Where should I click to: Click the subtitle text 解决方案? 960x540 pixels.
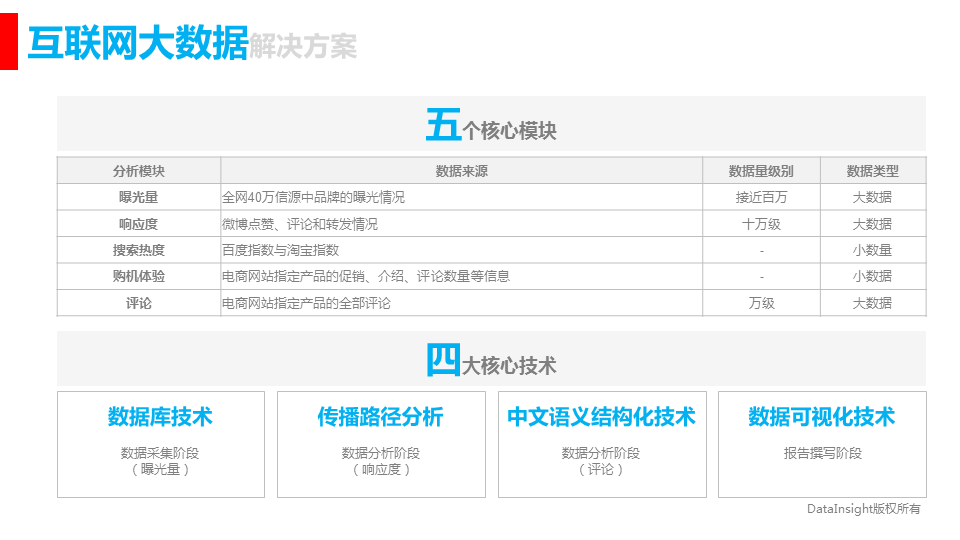[x=303, y=47]
